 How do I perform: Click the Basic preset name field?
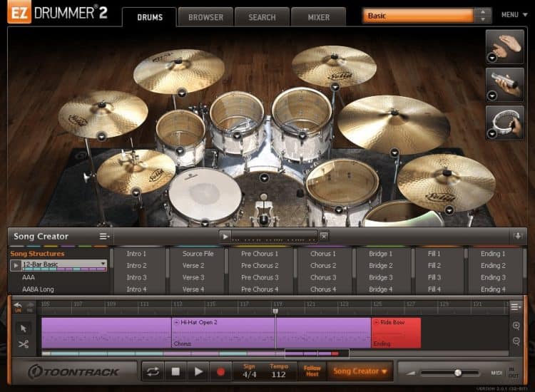[419, 16]
